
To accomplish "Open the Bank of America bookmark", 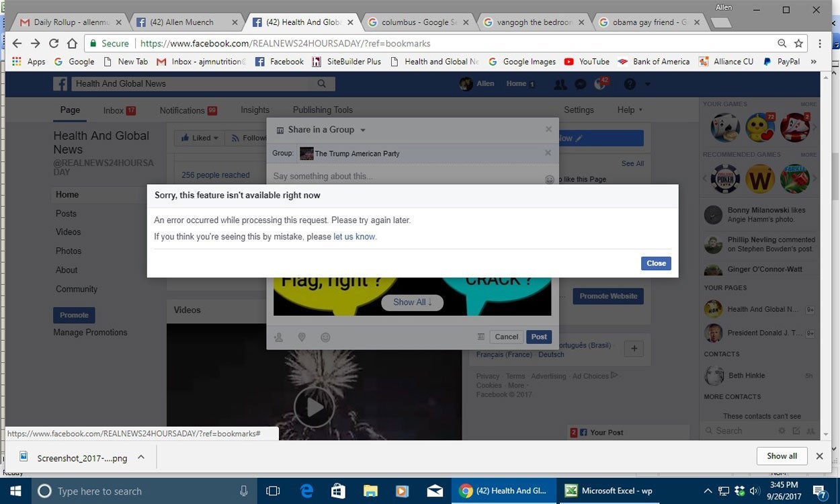I will (x=653, y=61).
